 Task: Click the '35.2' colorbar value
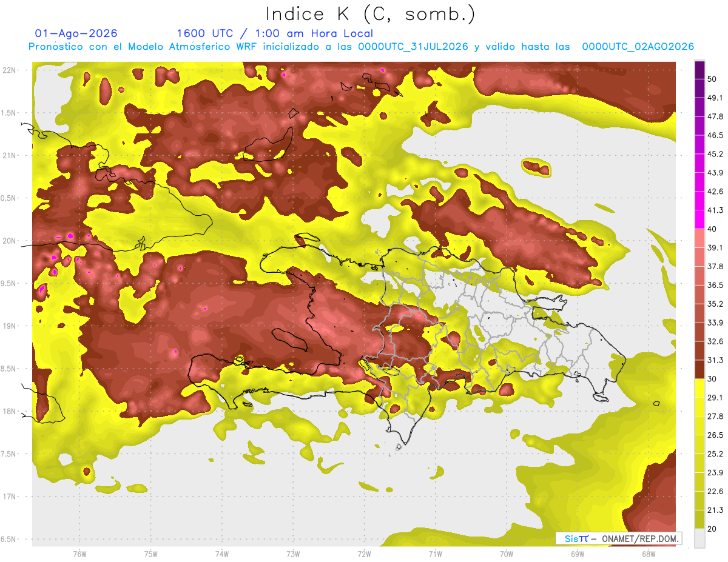[715, 304]
